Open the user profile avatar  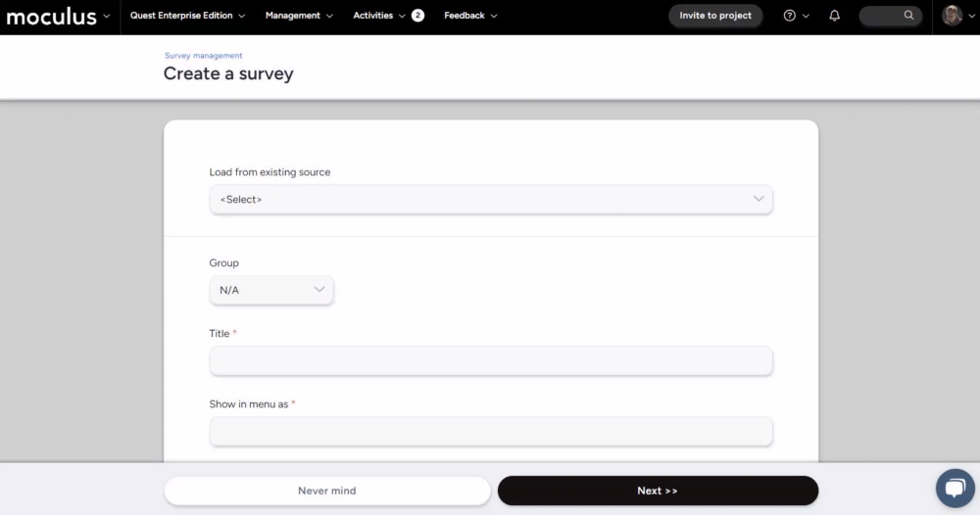(x=952, y=16)
